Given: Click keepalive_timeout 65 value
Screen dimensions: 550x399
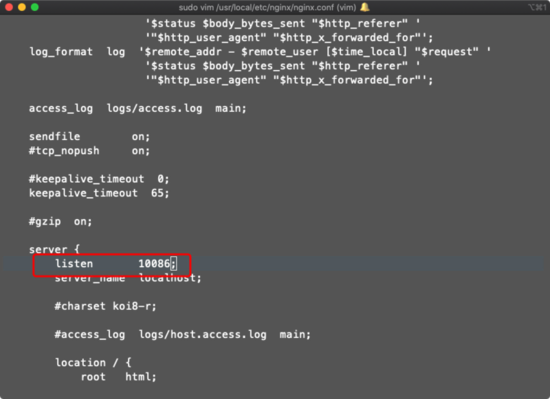Looking at the screenshot, I should (x=160, y=193).
